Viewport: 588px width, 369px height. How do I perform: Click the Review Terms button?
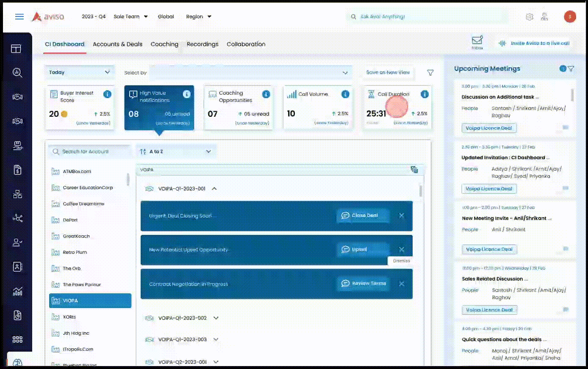pyautogui.click(x=363, y=284)
